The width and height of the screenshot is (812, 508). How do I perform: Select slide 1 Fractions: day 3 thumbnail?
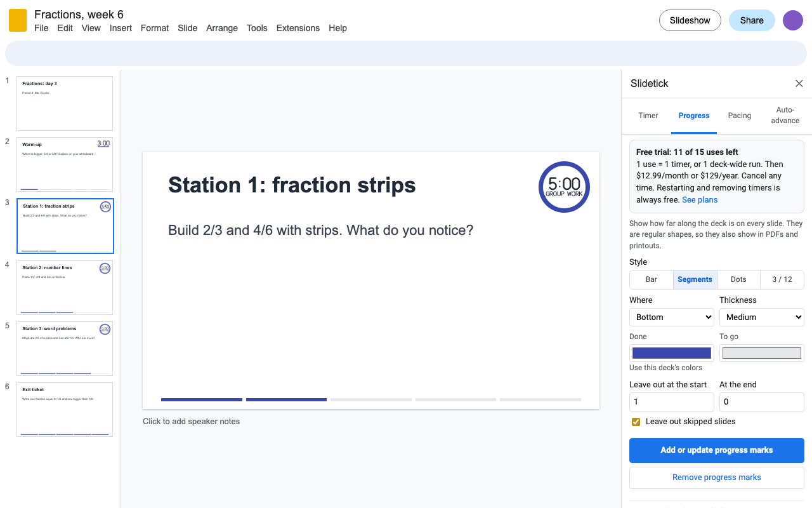(65, 104)
